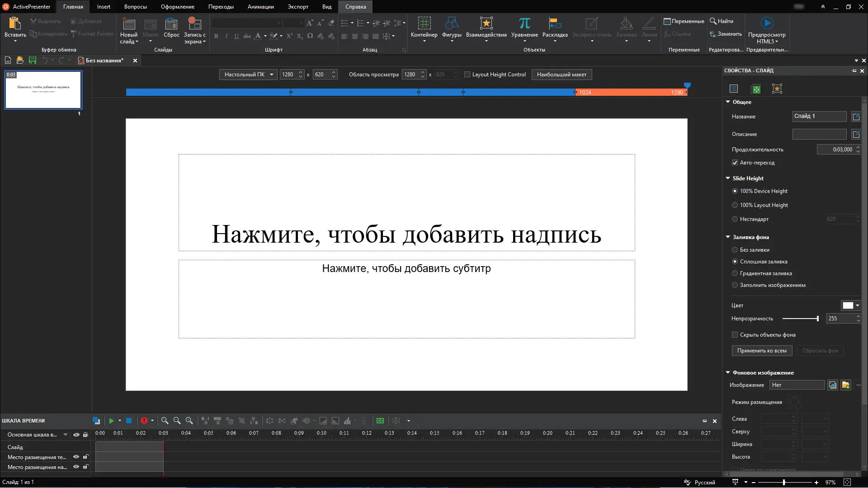Select the Градиентная заливка radio button
This screenshot has height=488, width=868.
[735, 273]
